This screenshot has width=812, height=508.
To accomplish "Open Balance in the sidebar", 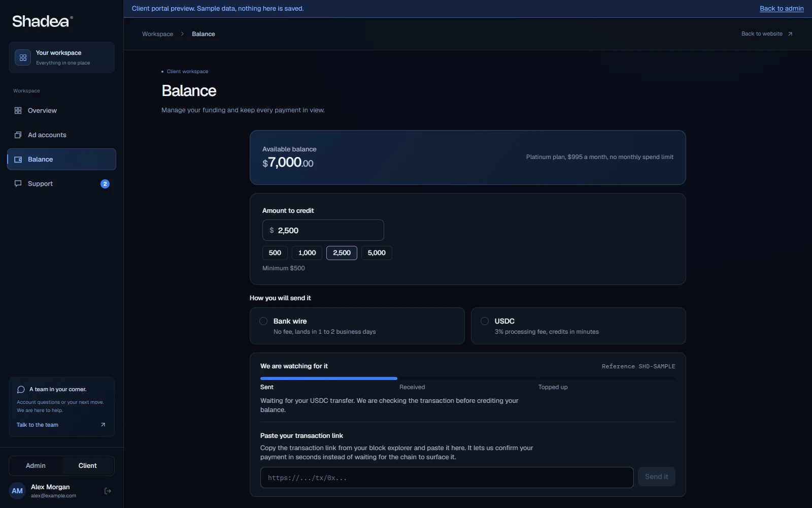I will pos(61,160).
